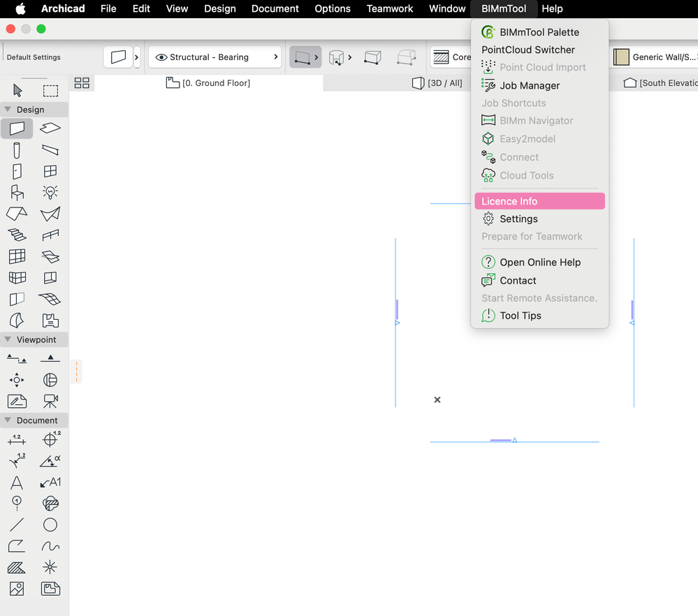Viewport: 698px width, 616px height.
Task: Select the Door tool
Action: [x=17, y=171]
